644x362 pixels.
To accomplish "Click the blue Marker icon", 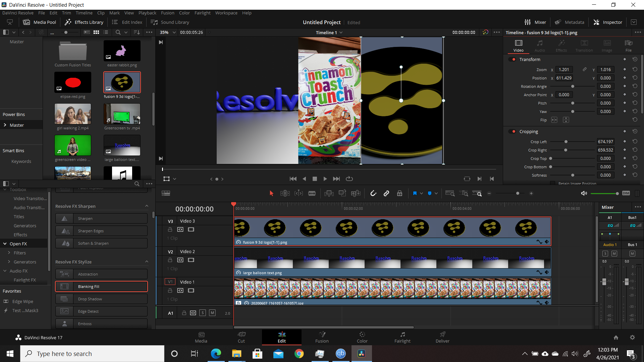I will (430, 193).
